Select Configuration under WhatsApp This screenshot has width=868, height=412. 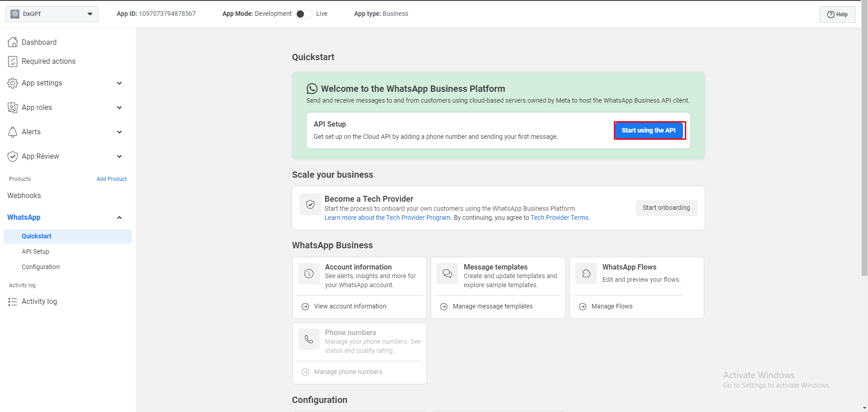pos(41,267)
